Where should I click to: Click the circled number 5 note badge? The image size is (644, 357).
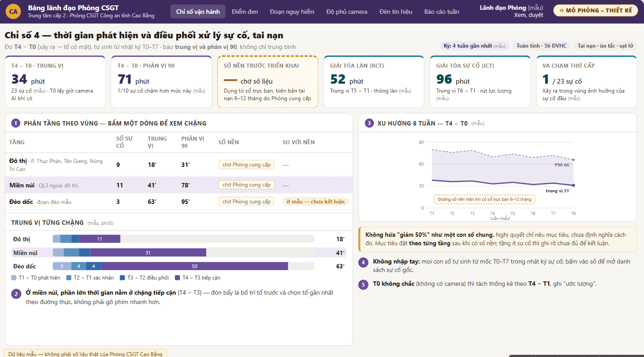coord(363,285)
